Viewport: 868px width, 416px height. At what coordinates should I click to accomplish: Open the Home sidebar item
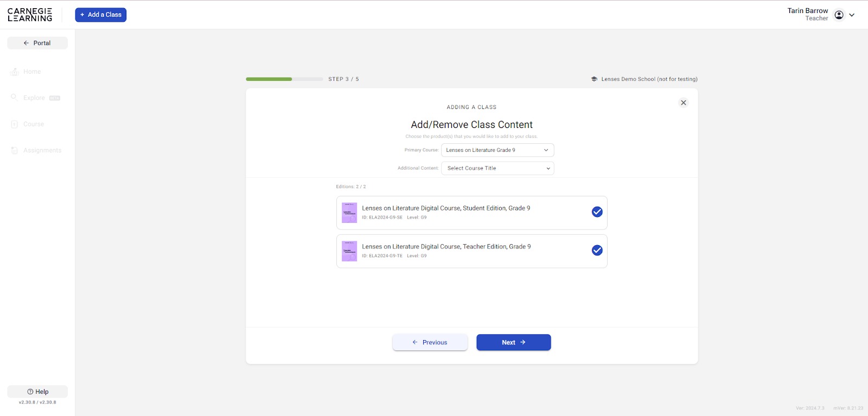[32, 72]
